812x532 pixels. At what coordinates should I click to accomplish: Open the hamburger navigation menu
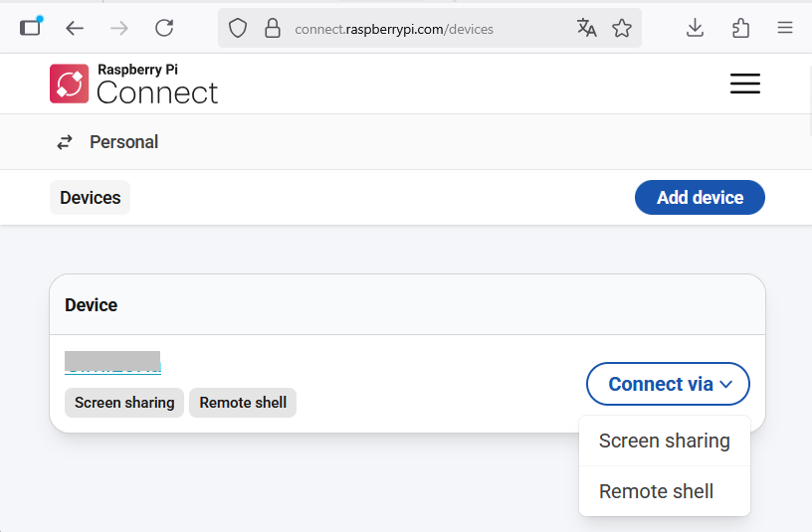(x=744, y=84)
